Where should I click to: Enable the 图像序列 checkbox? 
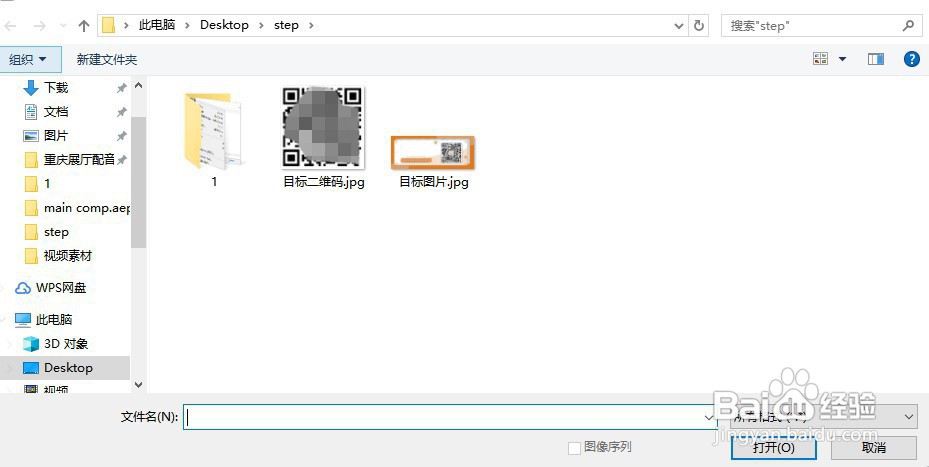pyautogui.click(x=574, y=448)
